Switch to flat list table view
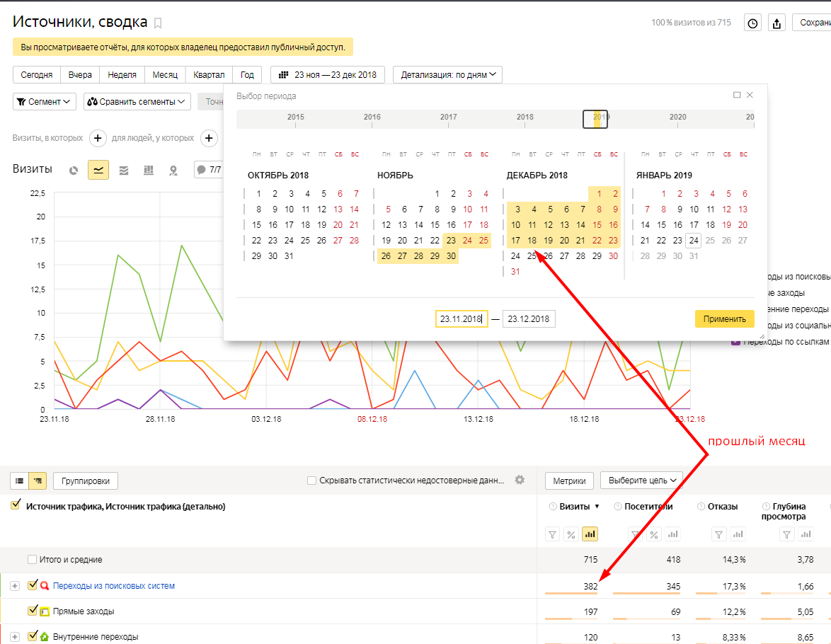Screen dimensions: 831x644 20,481
